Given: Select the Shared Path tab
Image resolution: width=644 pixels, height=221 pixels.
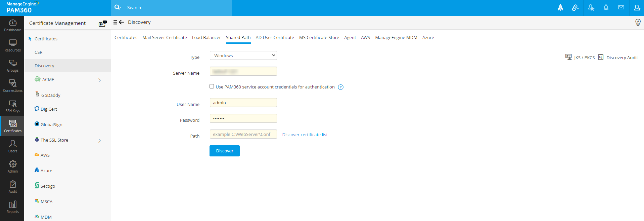Looking at the screenshot, I should tap(238, 37).
